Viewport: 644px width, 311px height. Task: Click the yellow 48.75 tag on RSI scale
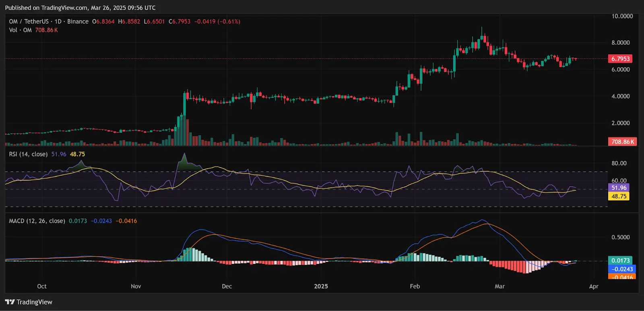619,196
